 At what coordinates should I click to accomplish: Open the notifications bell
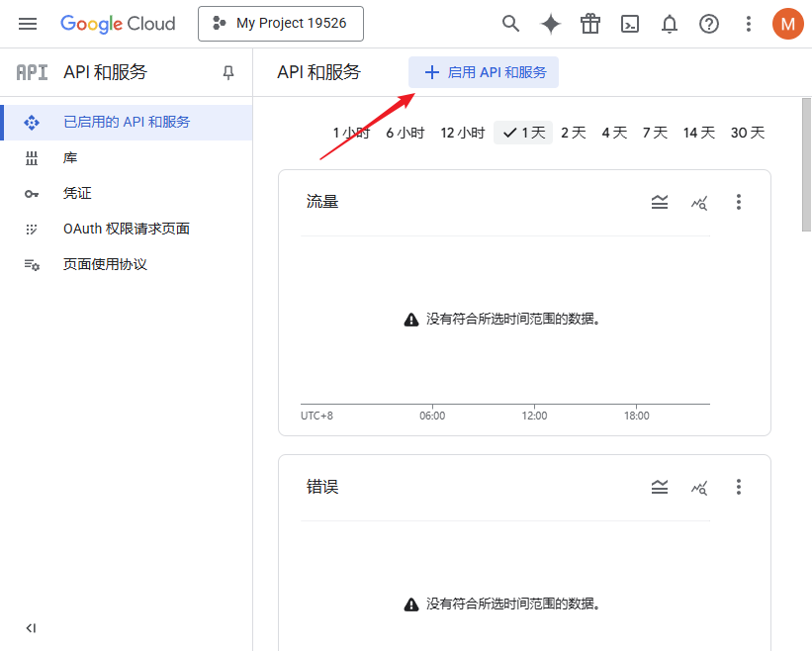click(x=670, y=24)
